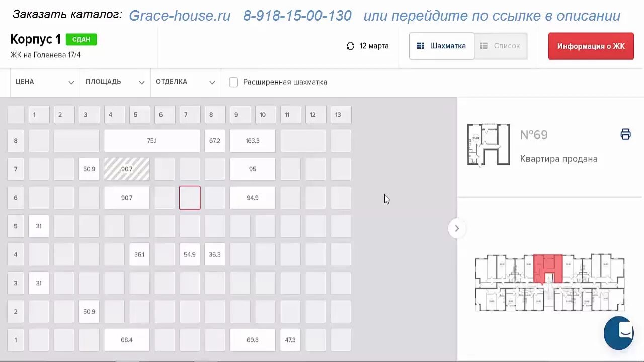Select the hatched 90.7 apartment on floor 7

click(x=127, y=169)
